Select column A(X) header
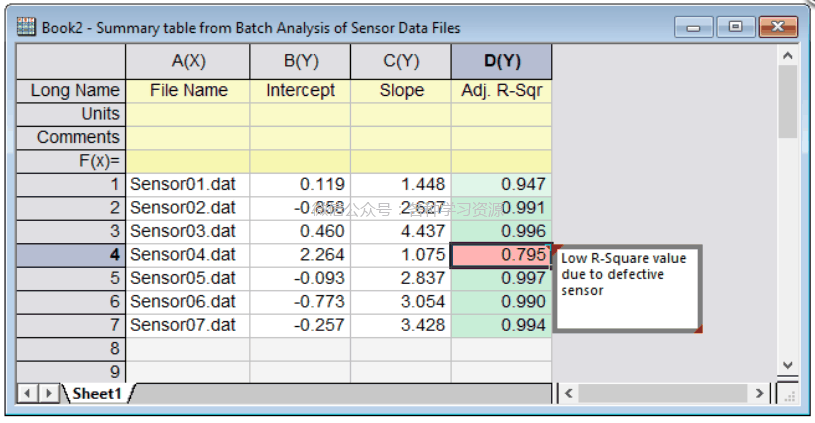815x423 pixels. [188, 61]
